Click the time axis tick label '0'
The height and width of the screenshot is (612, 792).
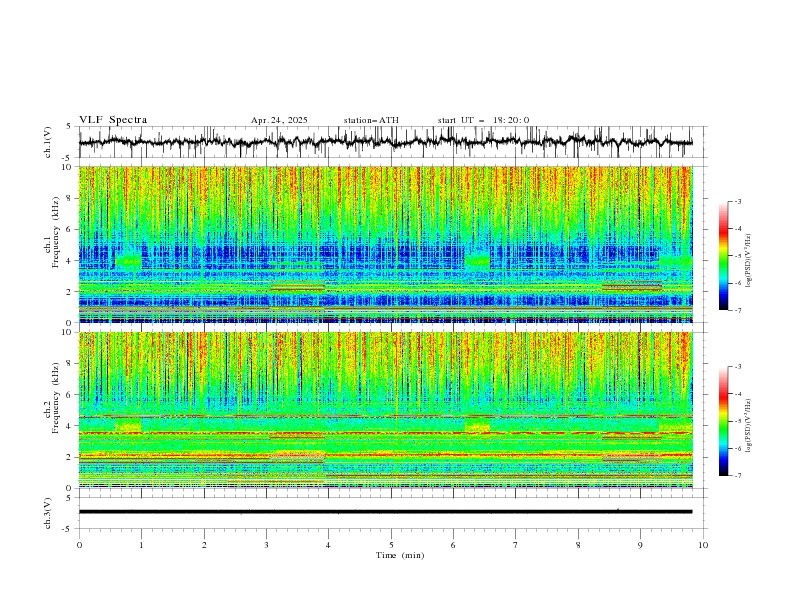(79, 545)
